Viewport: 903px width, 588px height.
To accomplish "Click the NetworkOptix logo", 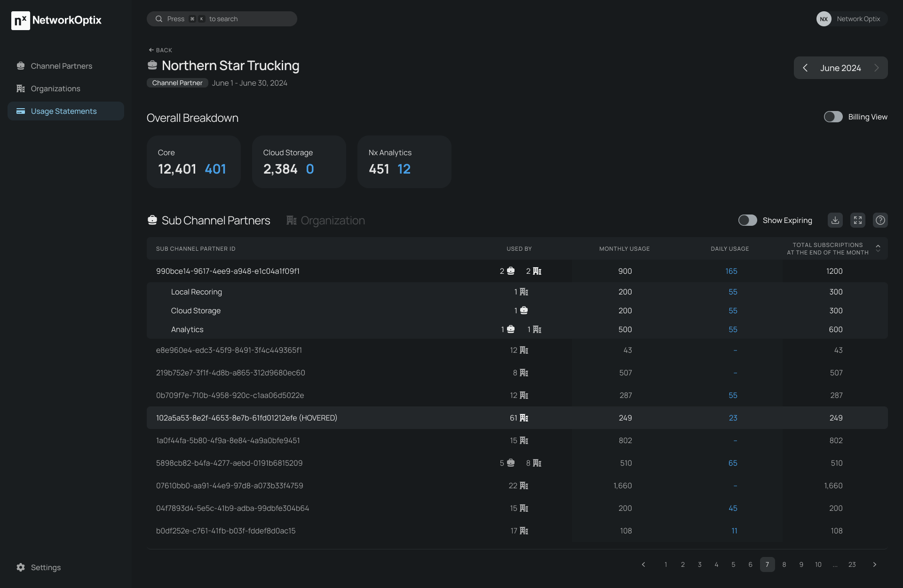I will click(x=56, y=20).
